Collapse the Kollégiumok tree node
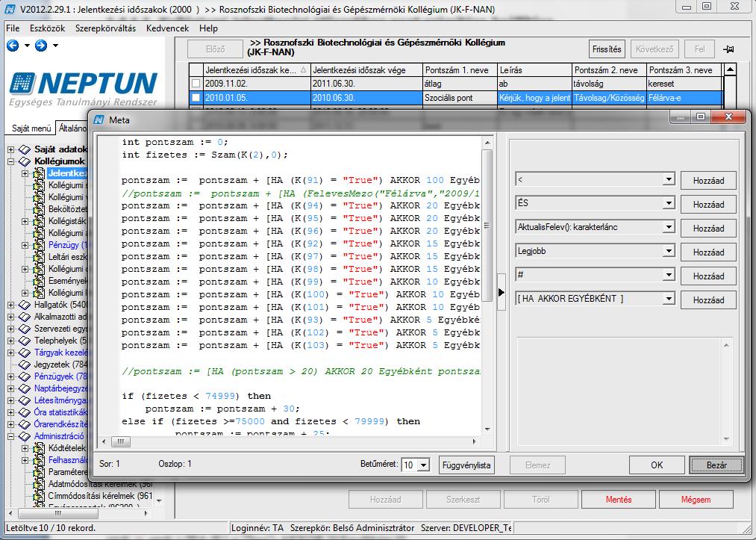Viewport: 756px width, 540px height. 10,161
